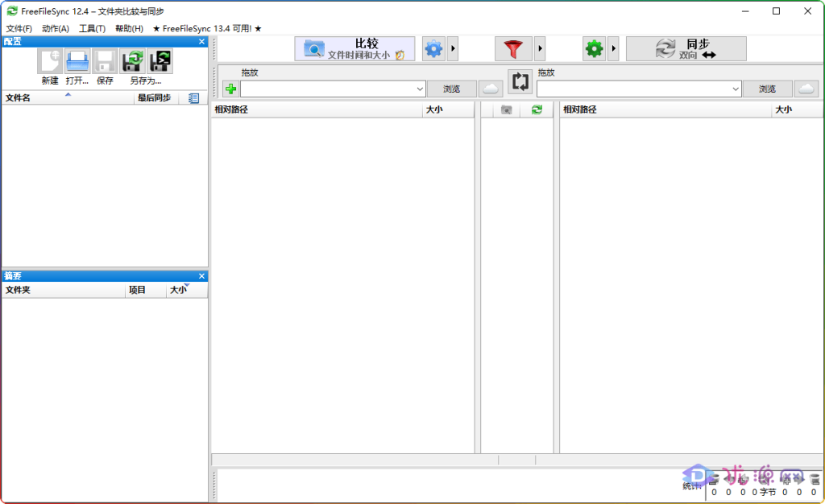Start synchronization with the 同步 button

[x=686, y=49]
